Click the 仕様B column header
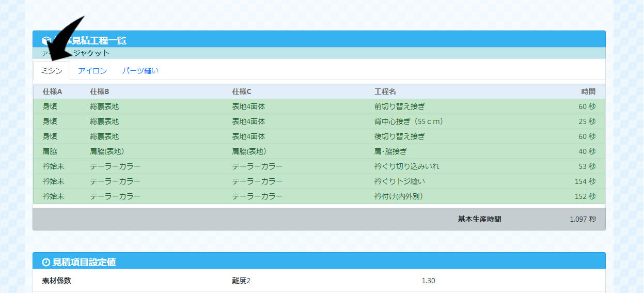 click(100, 91)
